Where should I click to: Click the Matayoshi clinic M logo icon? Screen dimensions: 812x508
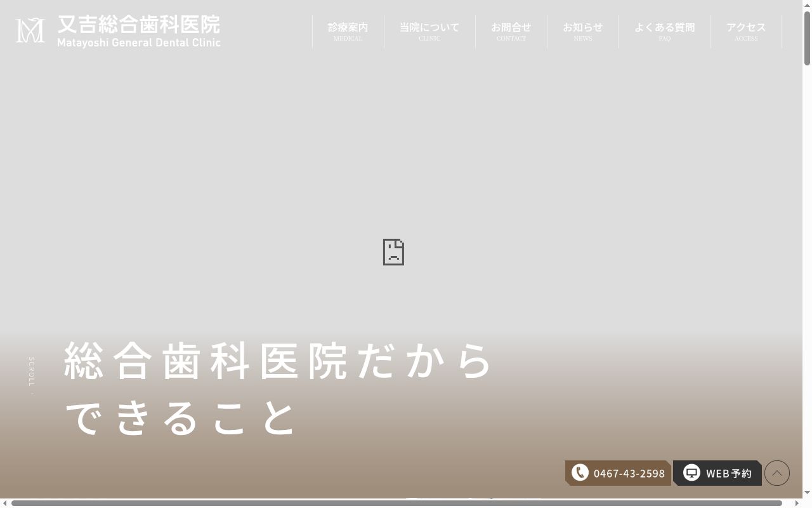click(30, 30)
